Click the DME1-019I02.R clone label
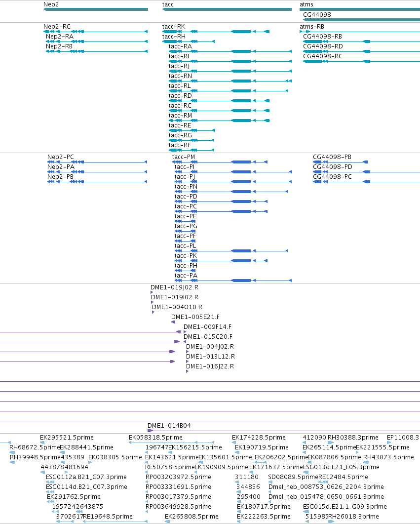The width and height of the screenshot is (420, 524). (x=175, y=297)
